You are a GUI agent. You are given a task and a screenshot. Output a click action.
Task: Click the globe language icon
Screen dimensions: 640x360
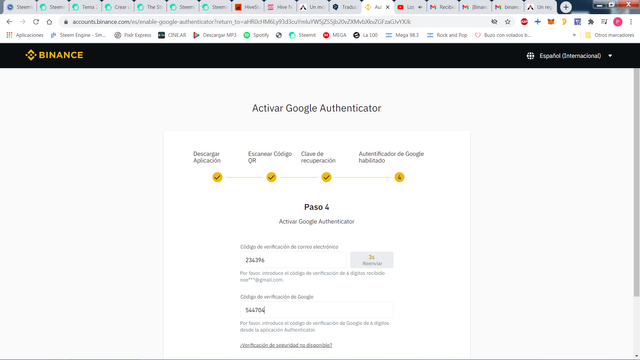(530, 56)
